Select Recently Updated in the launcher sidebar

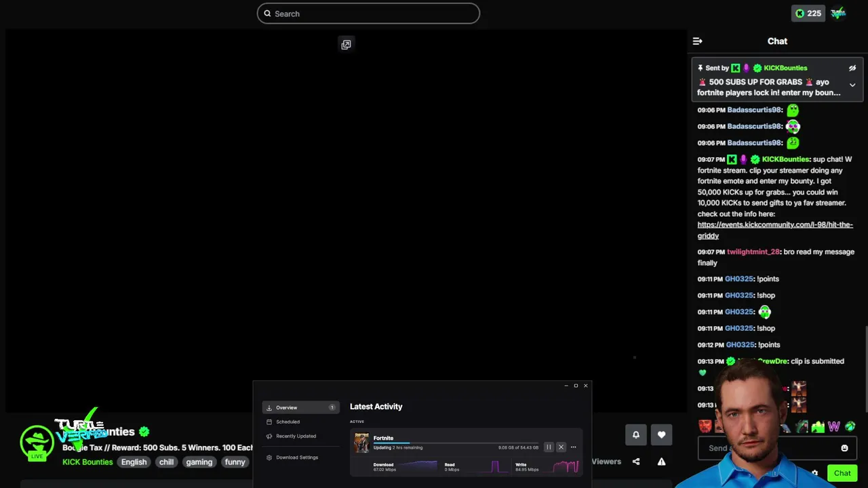[296, 436]
